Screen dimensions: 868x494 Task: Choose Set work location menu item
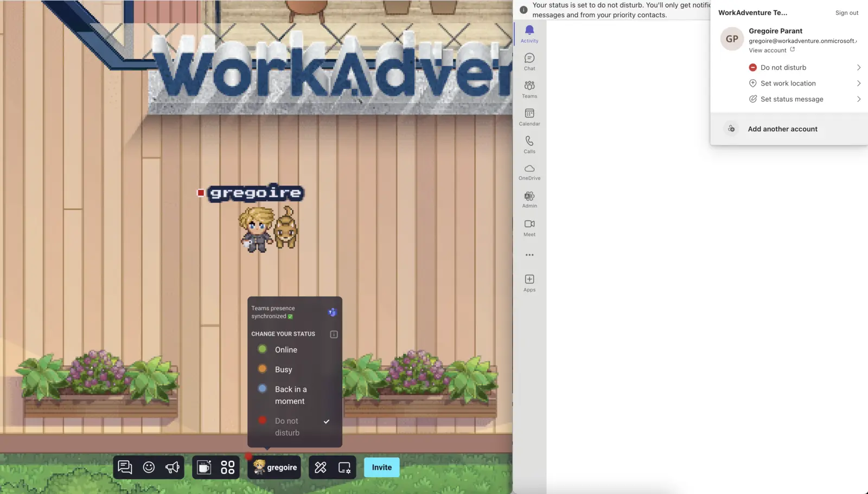pyautogui.click(x=788, y=84)
